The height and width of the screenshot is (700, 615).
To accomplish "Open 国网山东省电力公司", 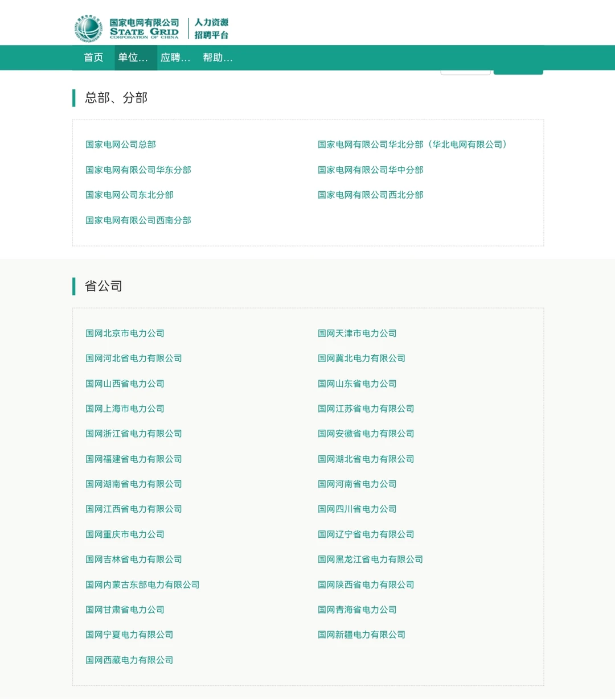I will pyautogui.click(x=357, y=384).
